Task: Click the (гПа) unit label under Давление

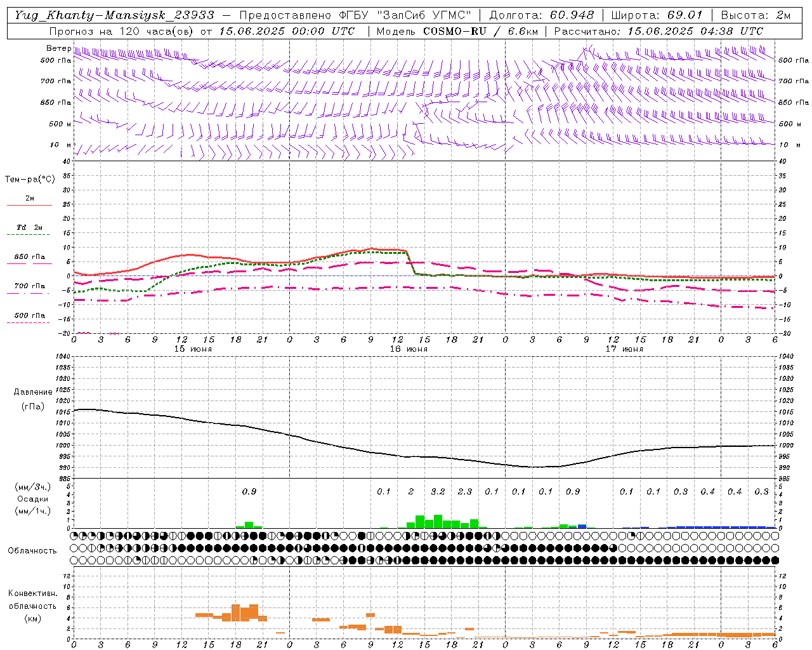Action: [x=33, y=407]
